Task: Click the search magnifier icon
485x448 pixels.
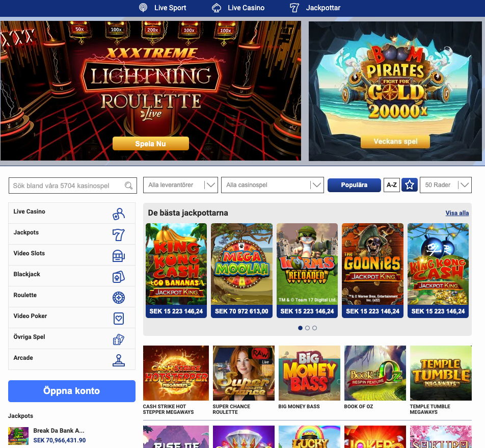Action: tap(128, 186)
